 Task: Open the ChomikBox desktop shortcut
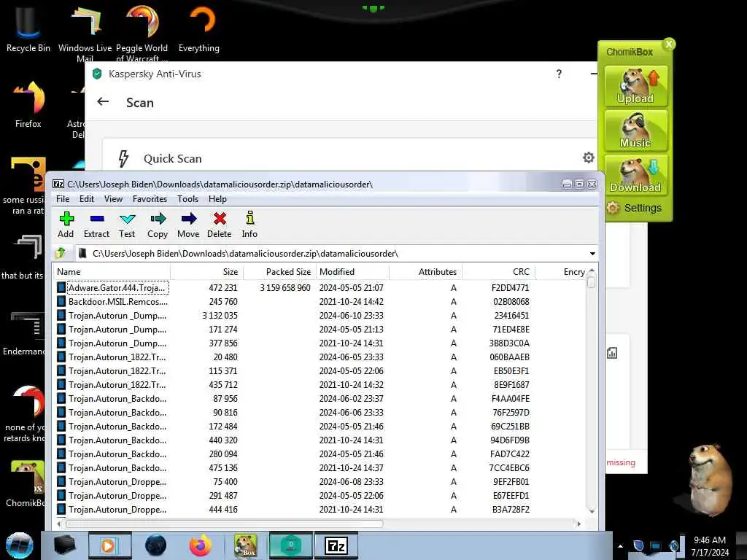25,483
